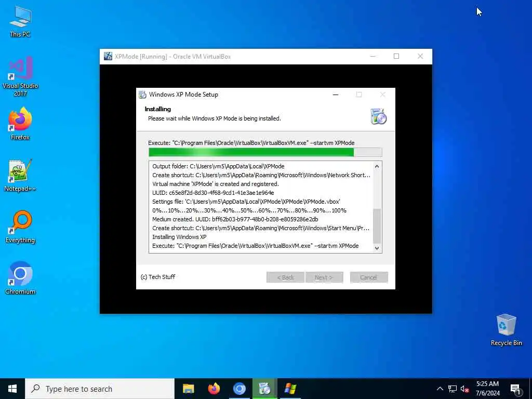Select the 0%...100% progress log line
Viewport: 532px width, 399px height.
point(249,210)
